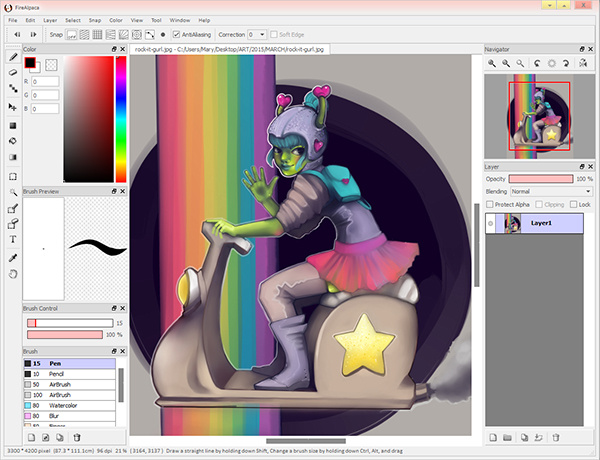Image resolution: width=600 pixels, height=460 pixels.
Task: Click the Undo arrow in toolbar
Action: click(17, 34)
